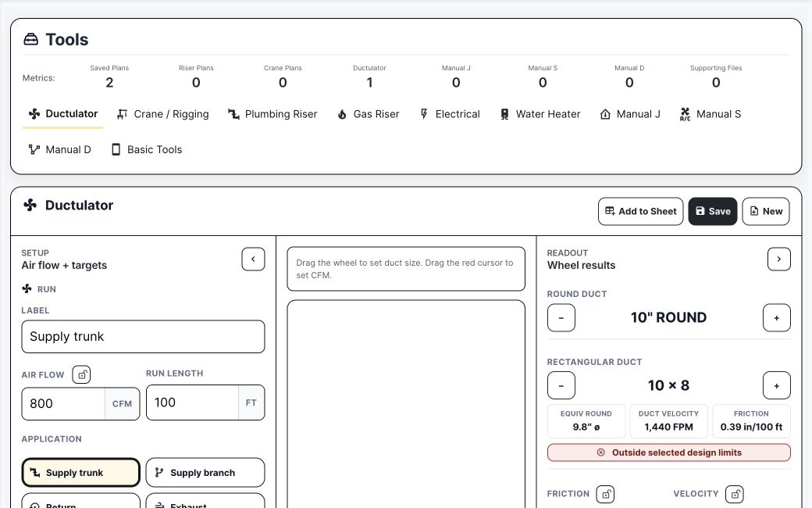
Task: Select the Electrical tool tab
Action: [x=450, y=114]
